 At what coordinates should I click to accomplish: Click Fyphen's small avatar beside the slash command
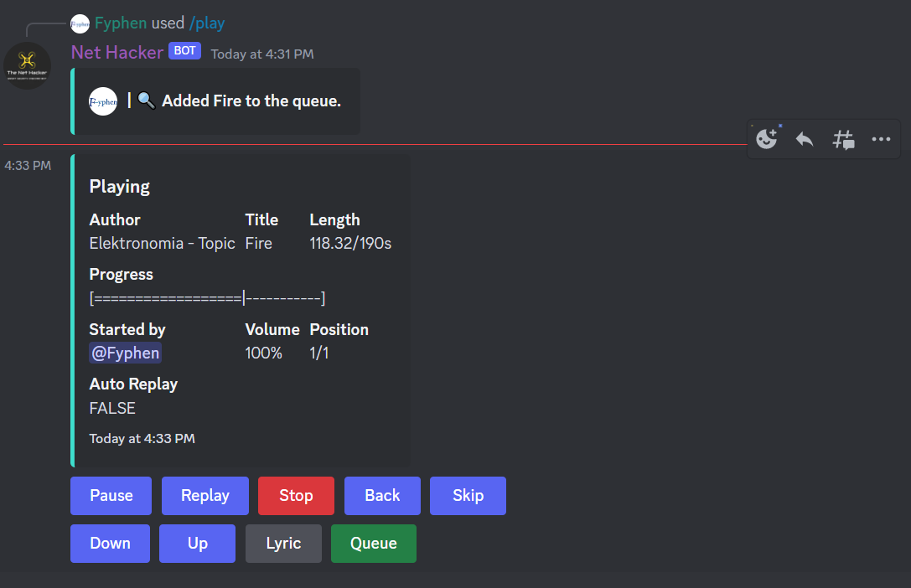point(80,23)
